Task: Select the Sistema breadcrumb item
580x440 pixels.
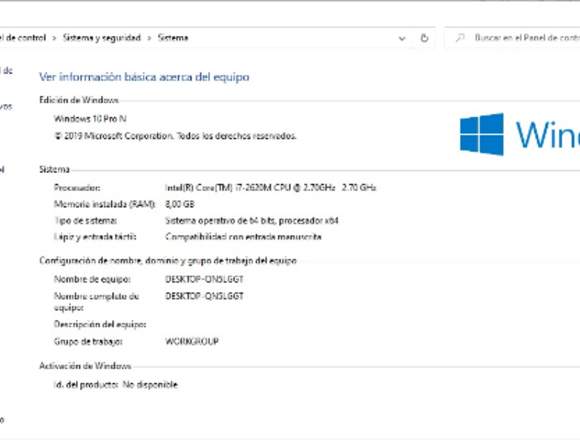Action: 173,38
